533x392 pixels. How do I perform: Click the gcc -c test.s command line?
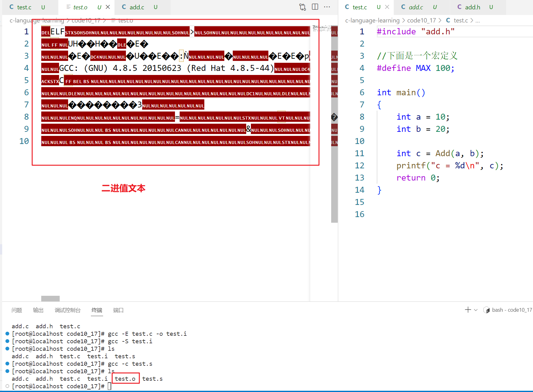[130, 364]
